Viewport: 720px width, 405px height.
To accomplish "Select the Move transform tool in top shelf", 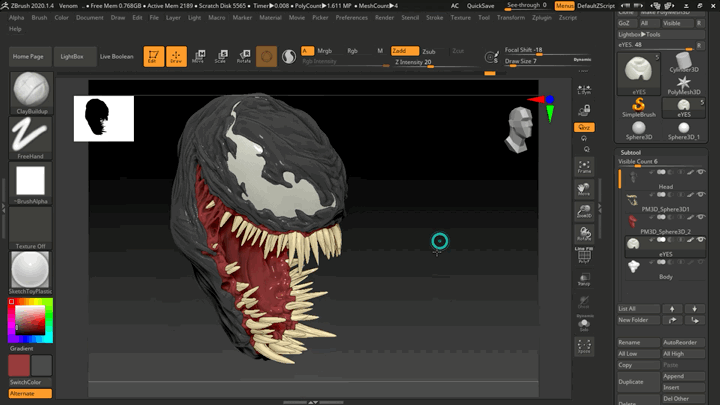I will point(198,56).
